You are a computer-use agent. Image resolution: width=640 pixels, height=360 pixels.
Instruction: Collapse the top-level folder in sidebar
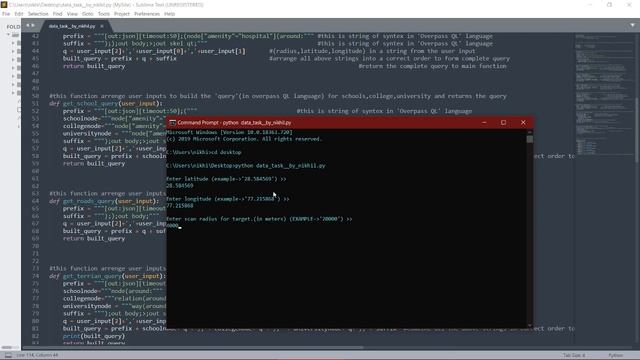(8, 35)
